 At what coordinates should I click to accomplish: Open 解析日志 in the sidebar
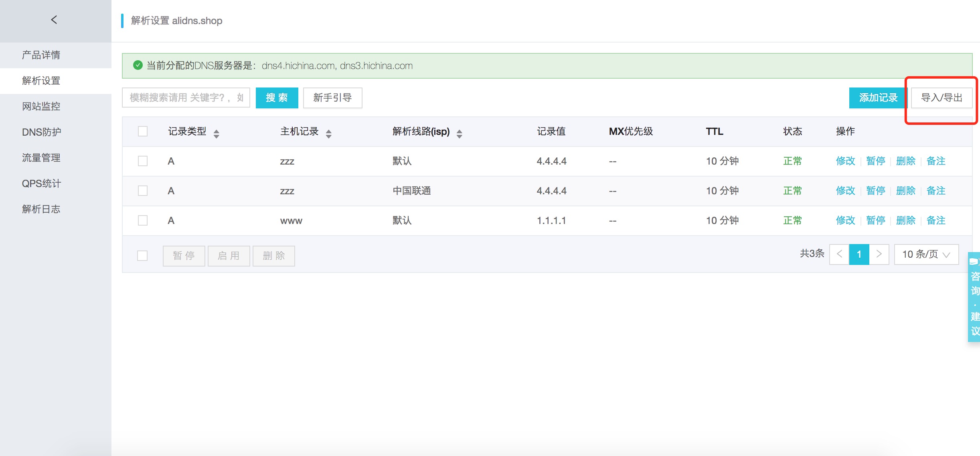[x=56, y=209]
